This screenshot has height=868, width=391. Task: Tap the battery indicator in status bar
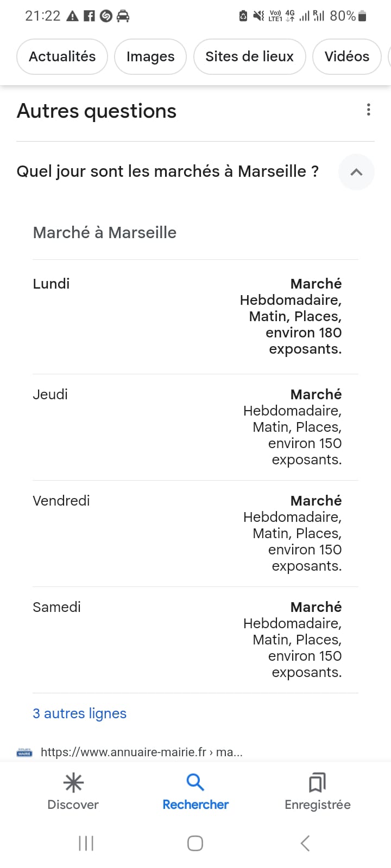pyautogui.click(x=362, y=16)
